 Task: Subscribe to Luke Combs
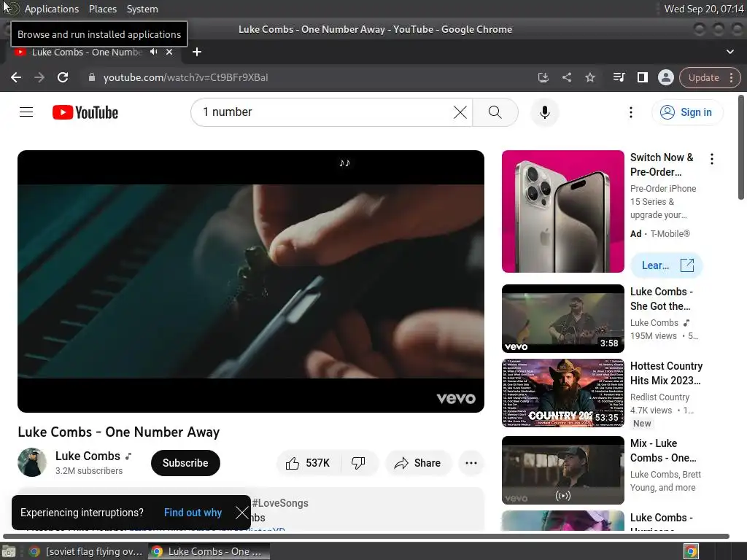click(x=185, y=463)
